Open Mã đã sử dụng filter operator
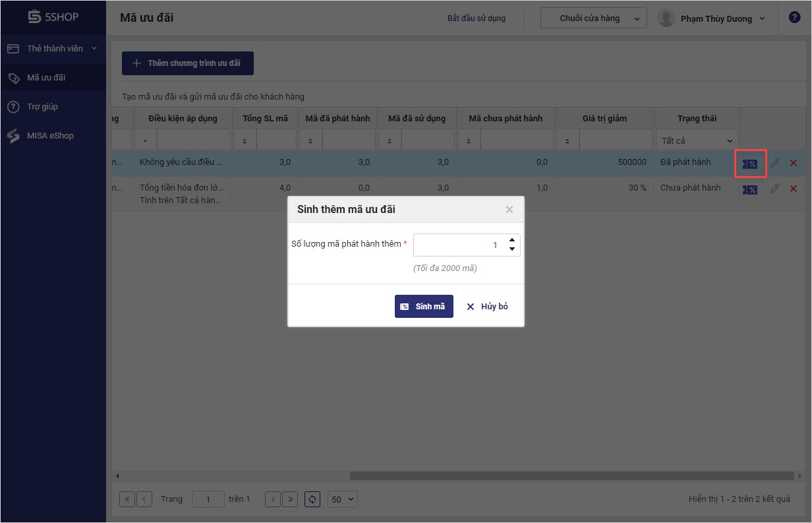 (390, 140)
